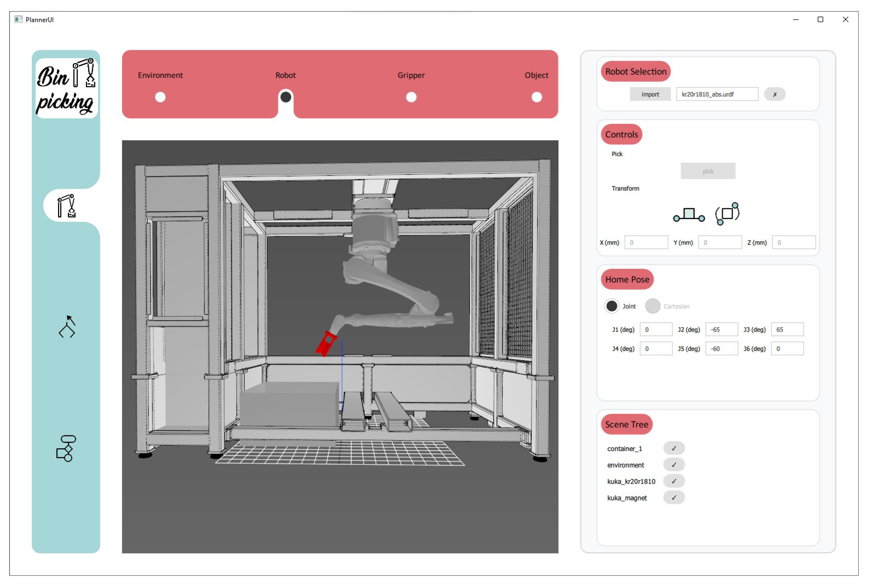869x588 pixels.
Task: Select the rotate transform icon
Action: [x=727, y=214]
